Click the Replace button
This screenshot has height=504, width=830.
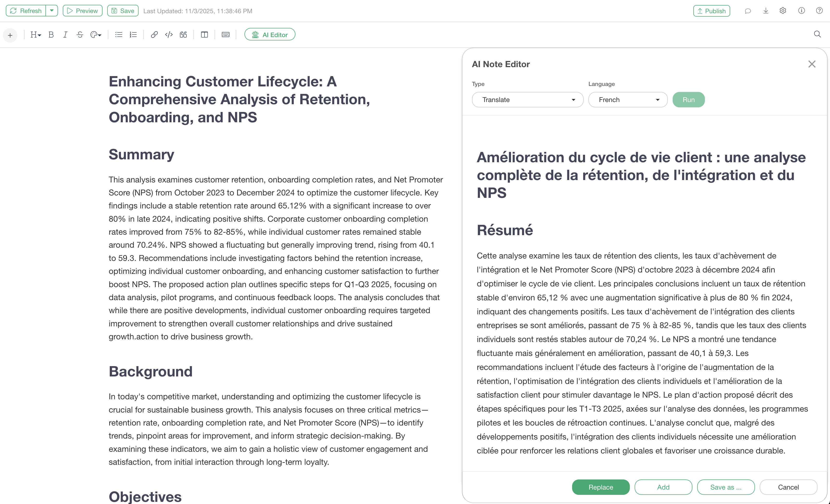coord(600,487)
